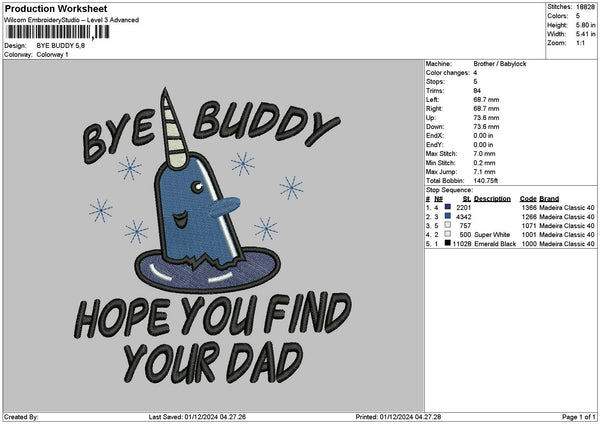Click the 'St.' column header
This screenshot has width=600, height=424.
(x=467, y=199)
